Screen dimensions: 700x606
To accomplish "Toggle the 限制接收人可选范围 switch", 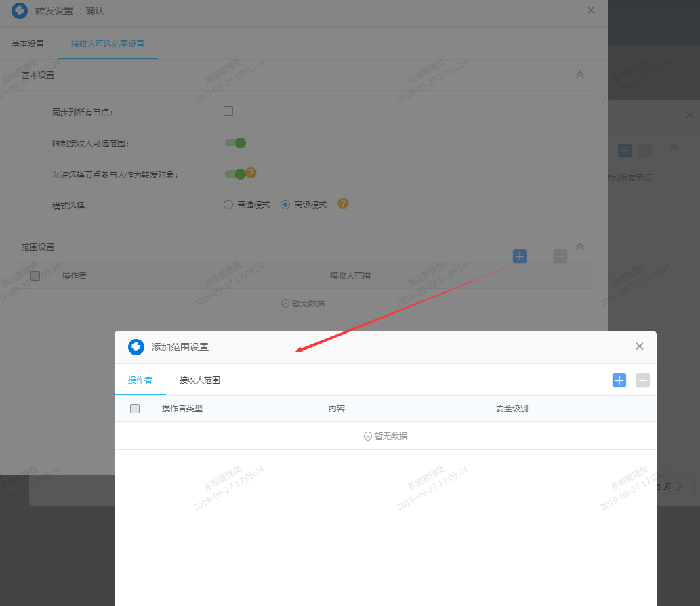I will click(x=235, y=143).
